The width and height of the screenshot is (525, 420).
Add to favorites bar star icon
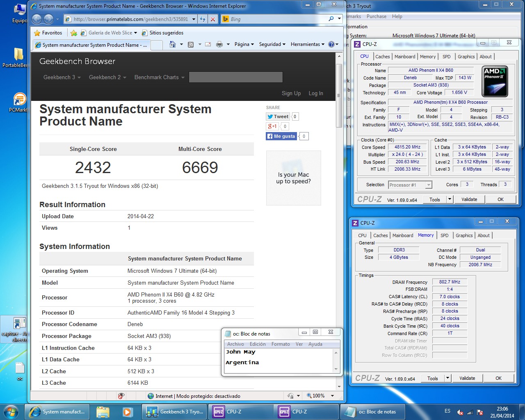coord(74,33)
